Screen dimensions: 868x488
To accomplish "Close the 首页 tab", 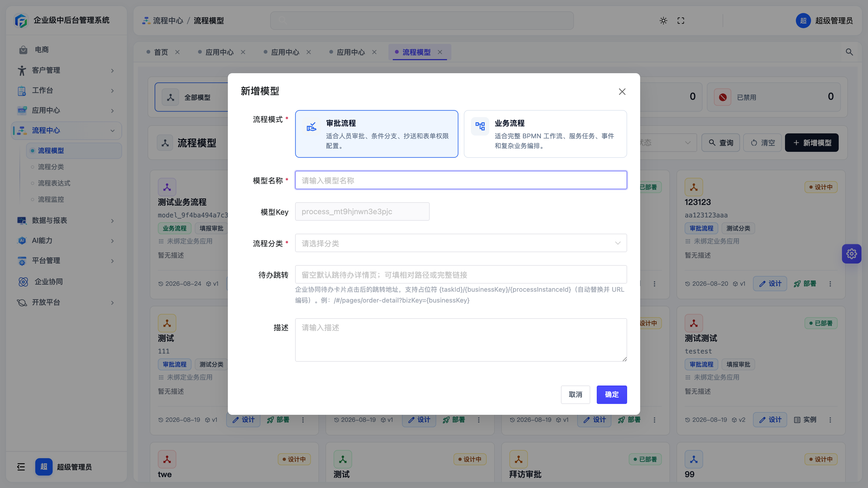I will click(x=177, y=52).
